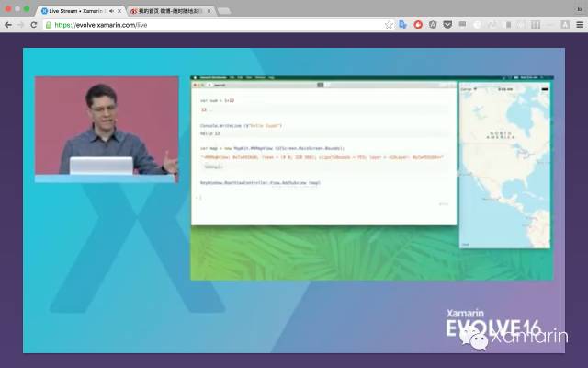Click the Chrome profile button in title bar
Image resolution: width=588 pixels, height=368 pixels.
click(x=580, y=9)
